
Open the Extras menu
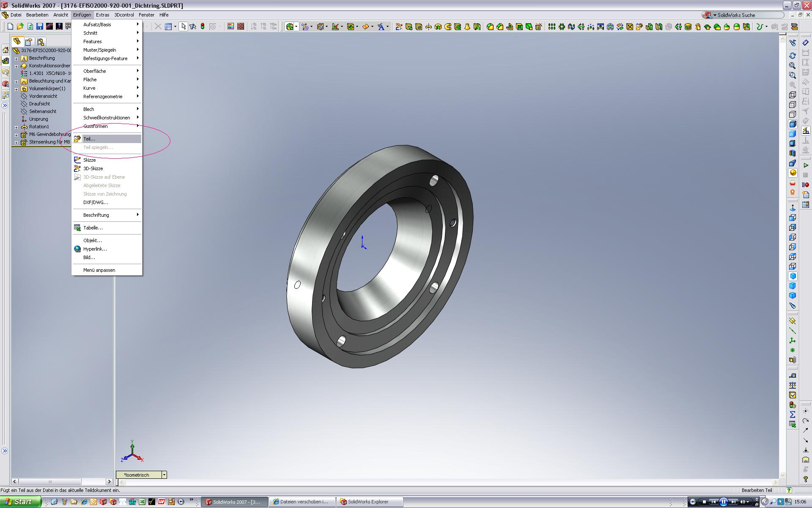coord(102,15)
